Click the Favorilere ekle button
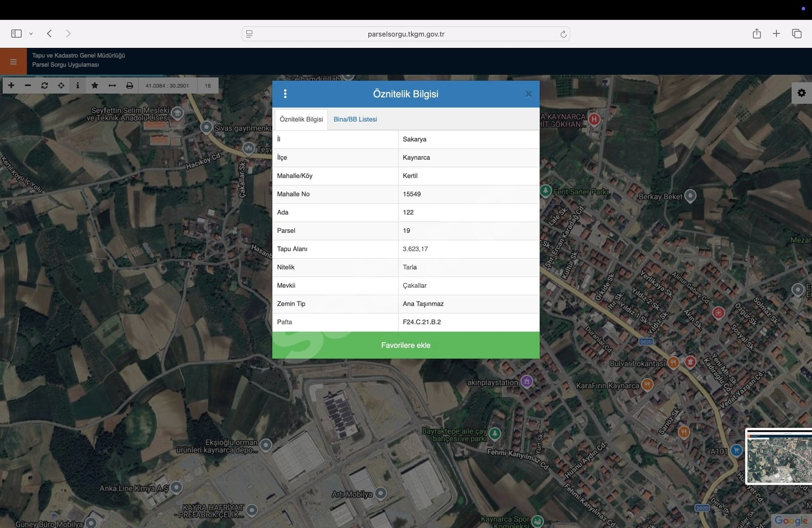This screenshot has width=812, height=528. tap(406, 345)
